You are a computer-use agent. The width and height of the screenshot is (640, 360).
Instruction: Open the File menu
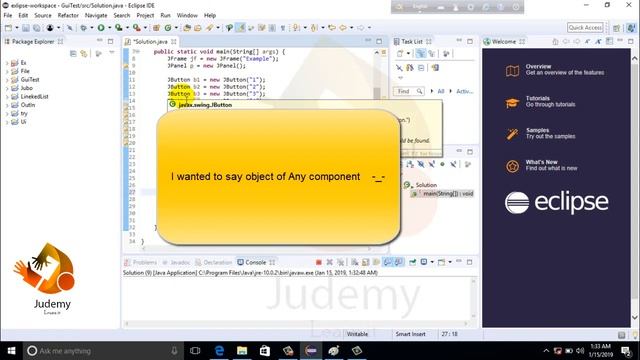point(8,15)
